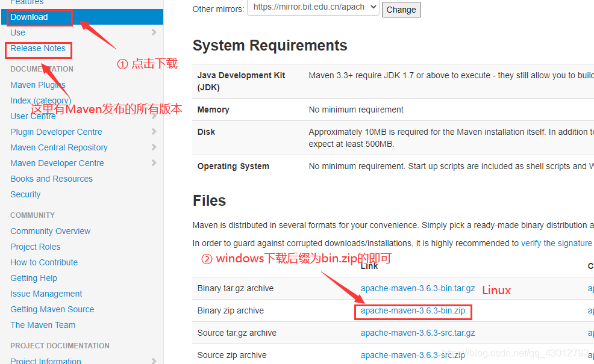Image resolution: width=594 pixels, height=364 pixels.
Task: Download apache-maven-3.6.3-src.tar.gz
Action: (x=417, y=333)
